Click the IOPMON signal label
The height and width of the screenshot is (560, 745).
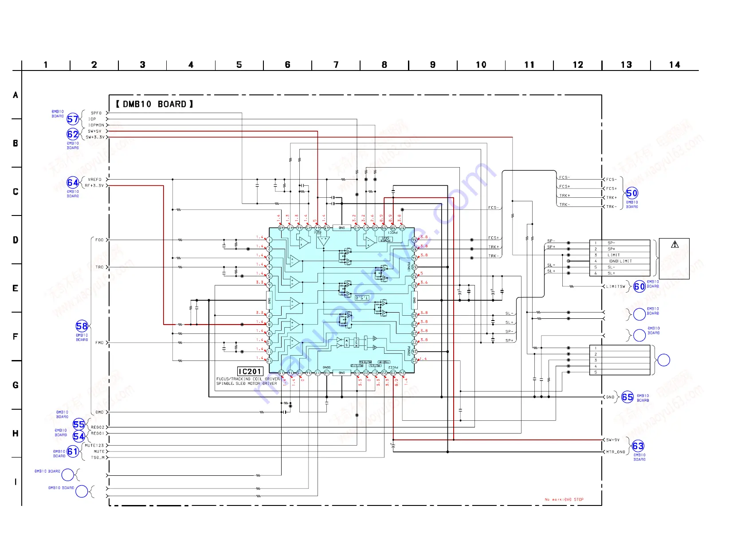pos(96,125)
